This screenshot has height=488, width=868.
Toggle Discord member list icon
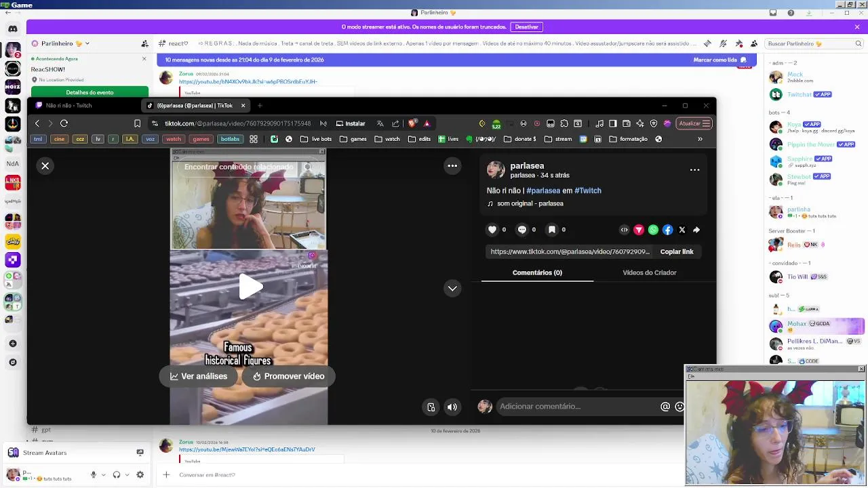(x=754, y=43)
